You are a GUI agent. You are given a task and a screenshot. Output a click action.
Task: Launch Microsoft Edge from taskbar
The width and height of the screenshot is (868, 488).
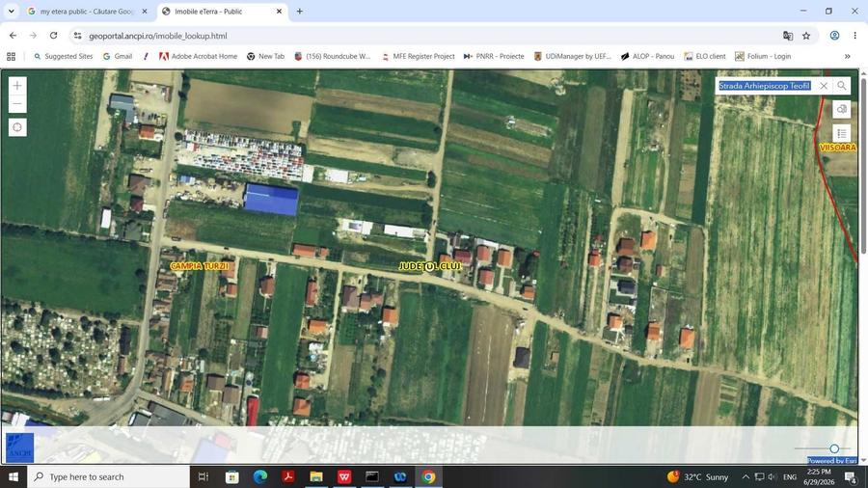tap(260, 476)
